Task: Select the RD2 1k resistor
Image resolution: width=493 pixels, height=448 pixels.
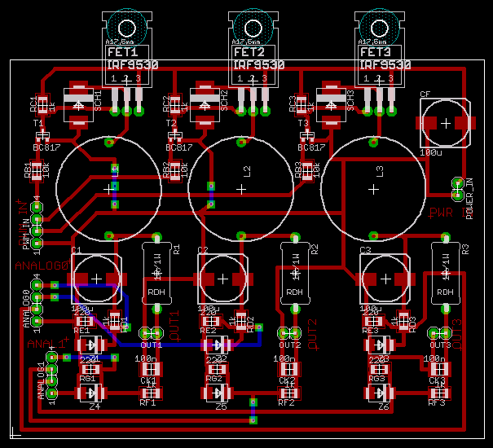Action: 241,321
